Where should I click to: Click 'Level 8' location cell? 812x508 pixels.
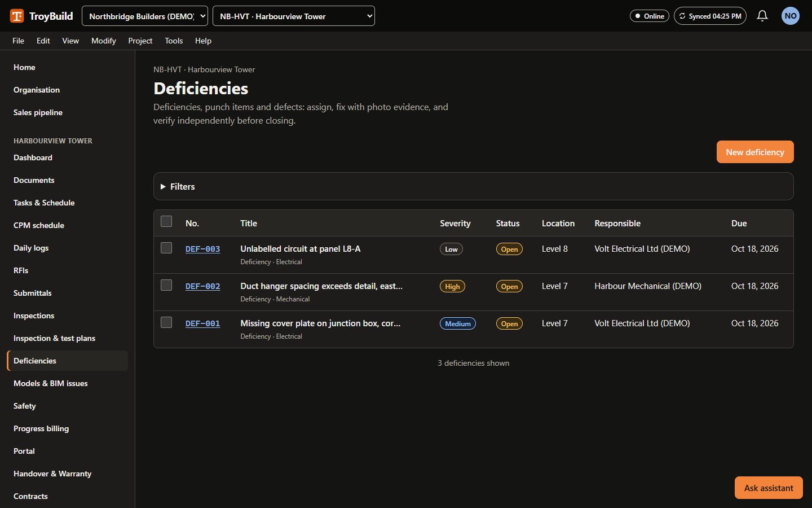(555, 249)
